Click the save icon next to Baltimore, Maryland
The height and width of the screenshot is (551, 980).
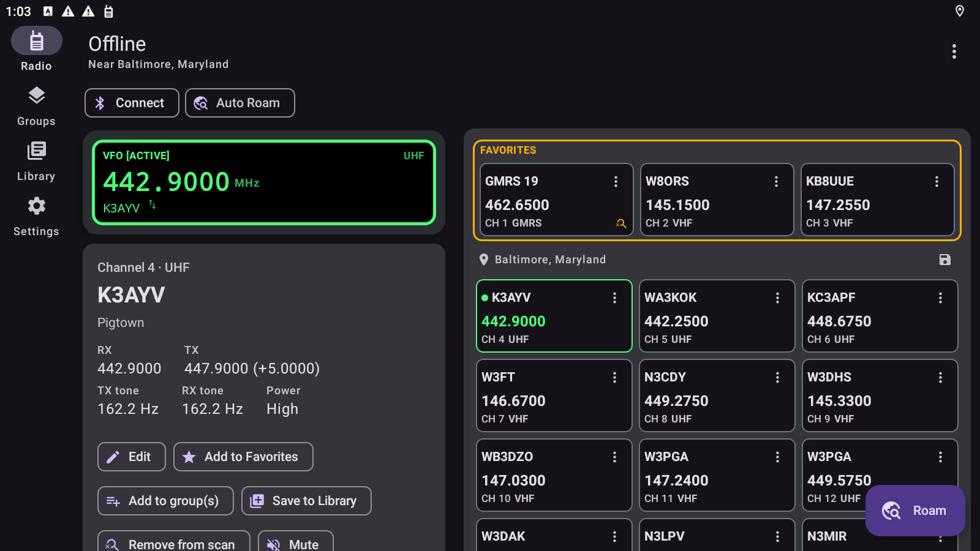click(944, 260)
